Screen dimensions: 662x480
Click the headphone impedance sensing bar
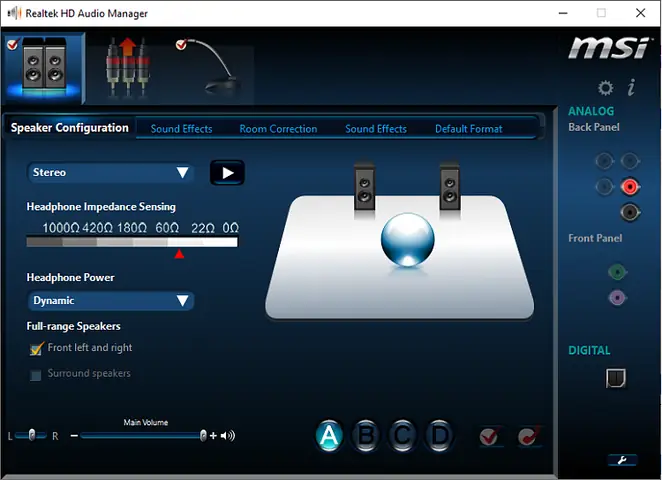132,242
